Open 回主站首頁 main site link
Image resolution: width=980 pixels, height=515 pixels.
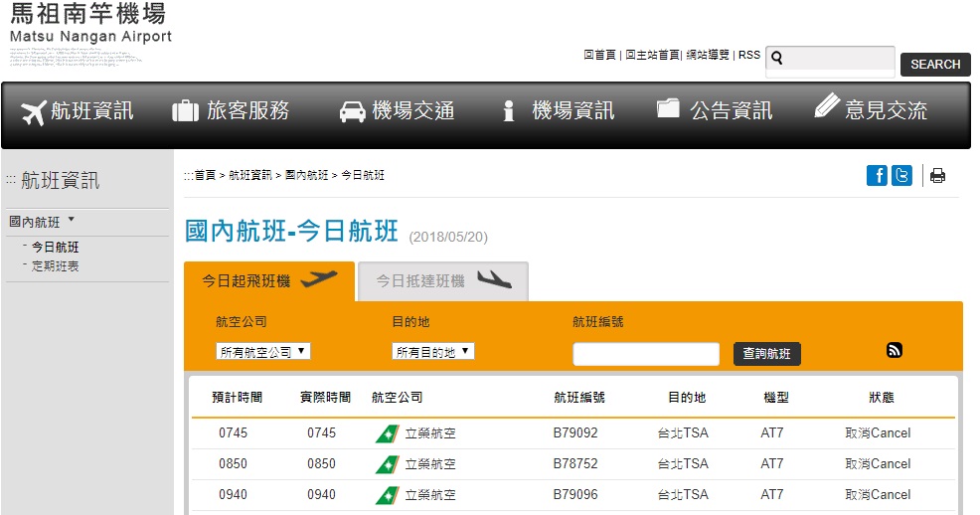pyautogui.click(x=652, y=55)
